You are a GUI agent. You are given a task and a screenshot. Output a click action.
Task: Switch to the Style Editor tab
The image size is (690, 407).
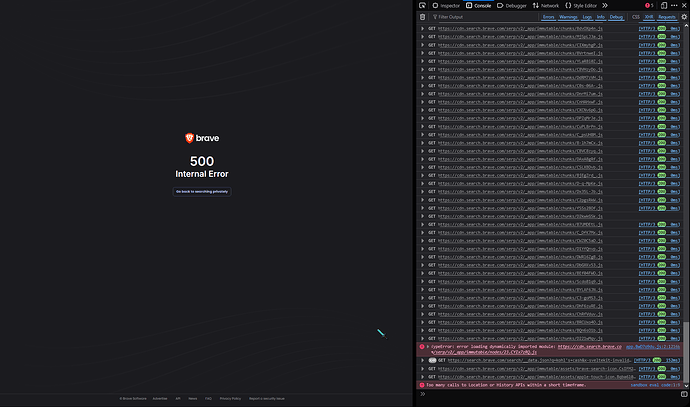tap(581, 5)
